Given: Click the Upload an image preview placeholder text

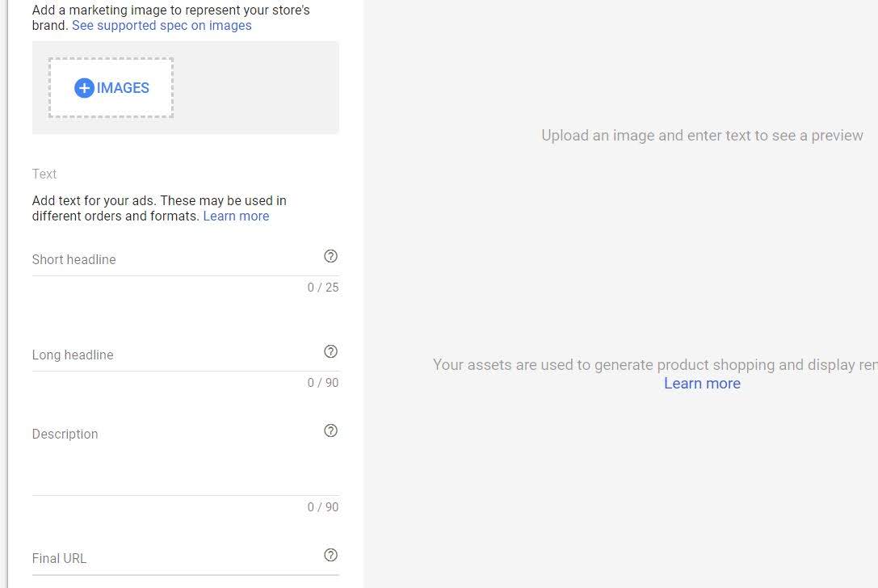Looking at the screenshot, I should click(x=702, y=136).
